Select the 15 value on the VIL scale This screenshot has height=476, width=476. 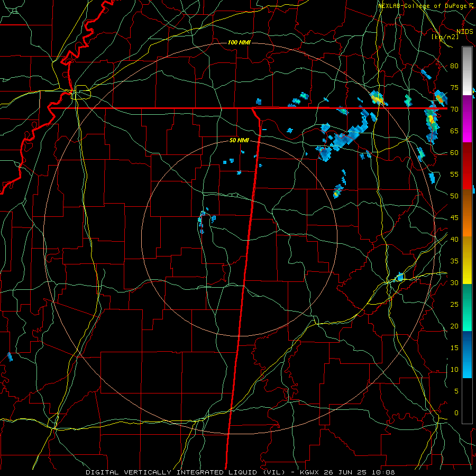[454, 347]
